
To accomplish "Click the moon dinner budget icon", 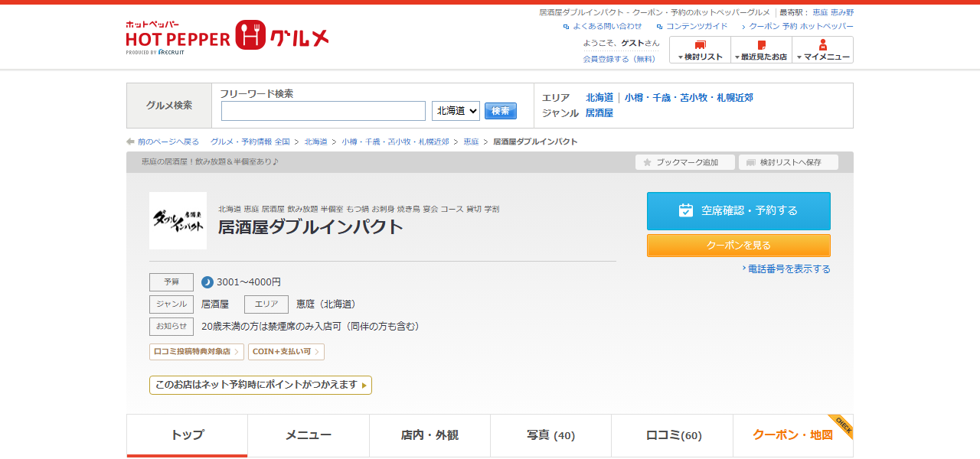I will tap(207, 282).
